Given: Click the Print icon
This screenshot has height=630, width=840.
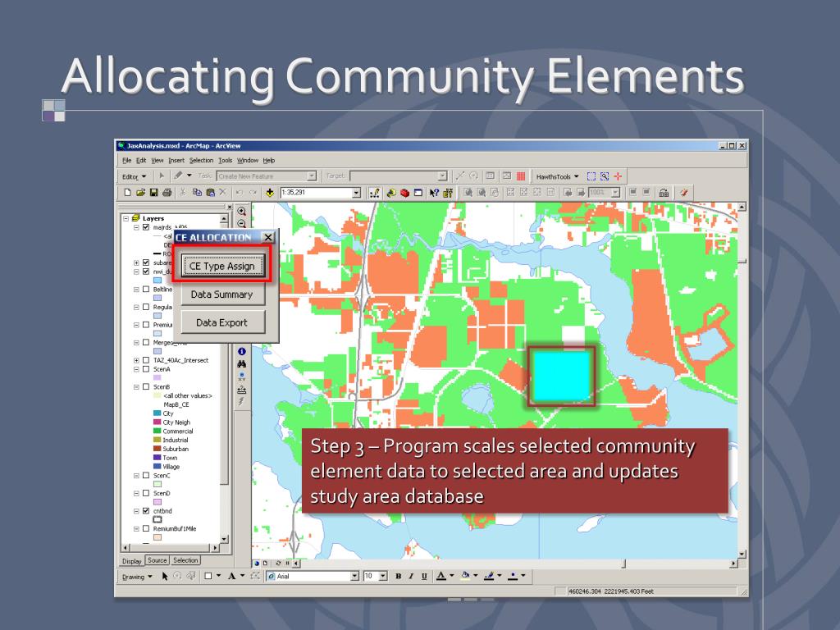Looking at the screenshot, I should [x=167, y=192].
